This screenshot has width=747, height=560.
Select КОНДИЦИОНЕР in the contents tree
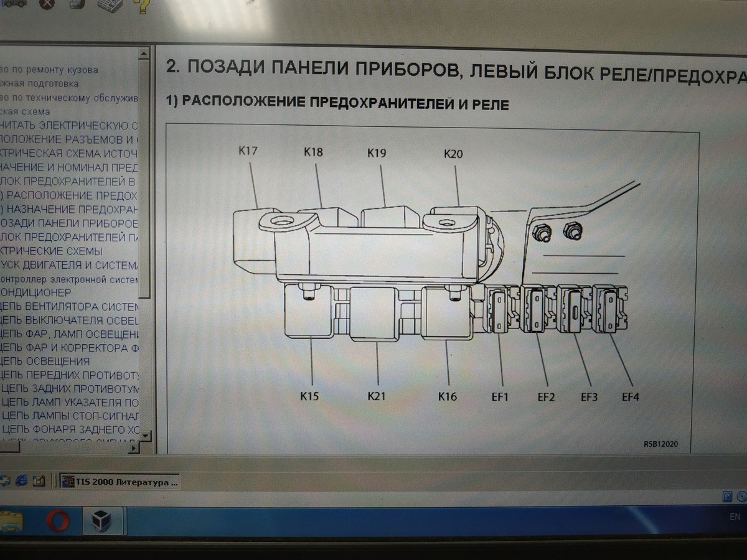pyautogui.click(x=36, y=292)
